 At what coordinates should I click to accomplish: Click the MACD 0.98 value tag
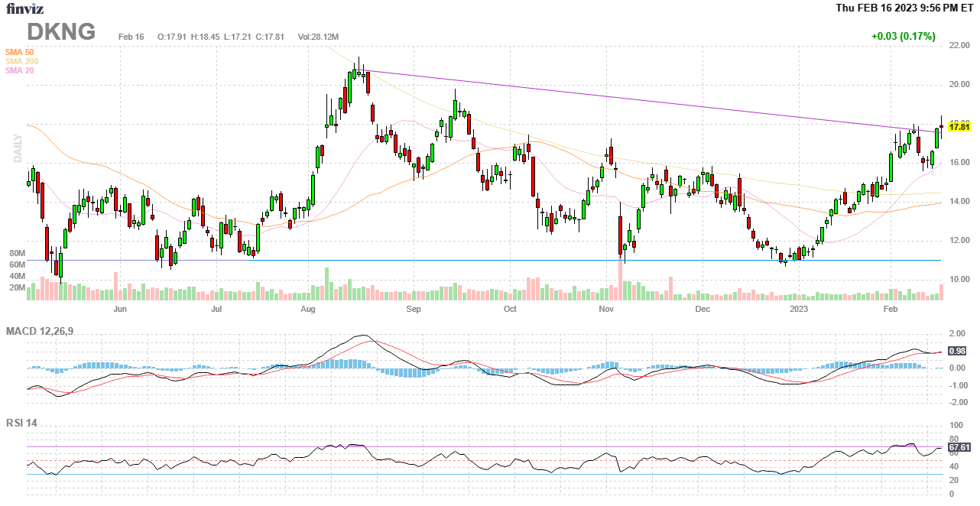point(956,351)
